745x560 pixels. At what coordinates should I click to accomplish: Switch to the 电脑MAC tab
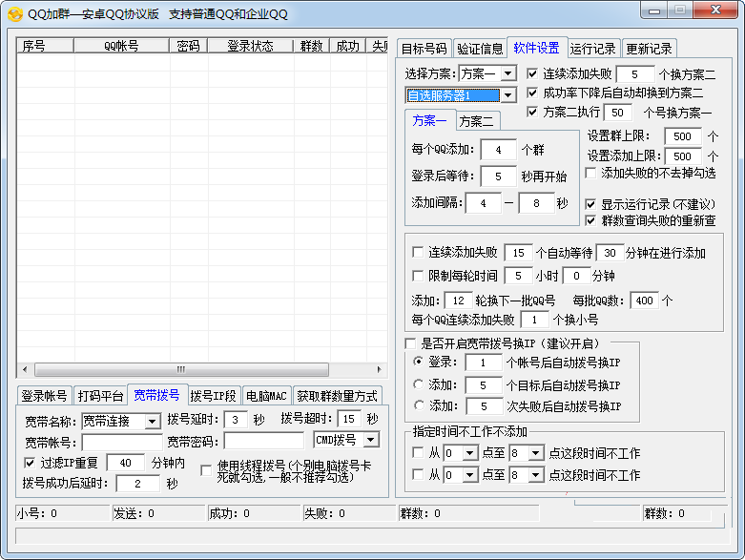coord(266,395)
